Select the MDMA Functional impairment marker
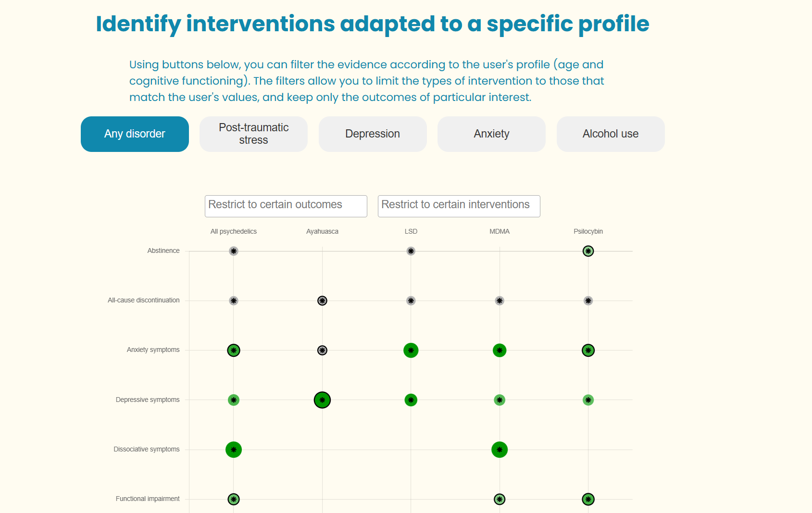 click(x=500, y=500)
